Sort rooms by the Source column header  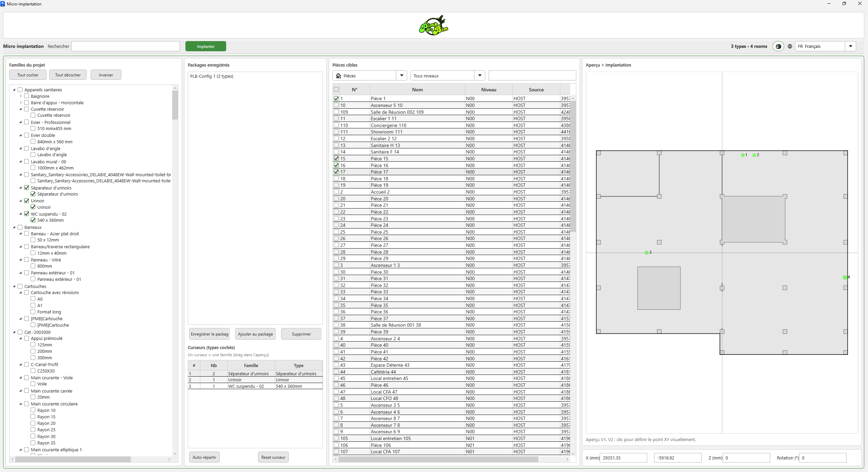536,90
